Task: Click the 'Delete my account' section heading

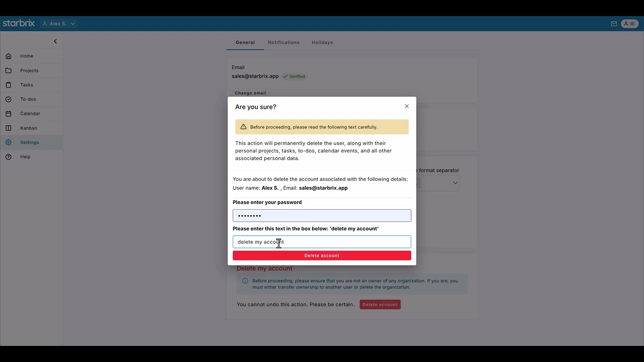Action: pyautogui.click(x=265, y=268)
